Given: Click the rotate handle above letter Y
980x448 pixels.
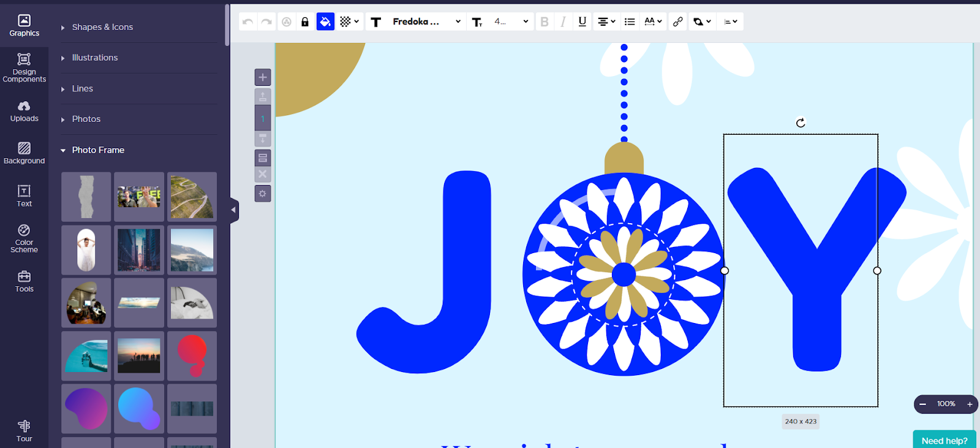Looking at the screenshot, I should point(801,123).
